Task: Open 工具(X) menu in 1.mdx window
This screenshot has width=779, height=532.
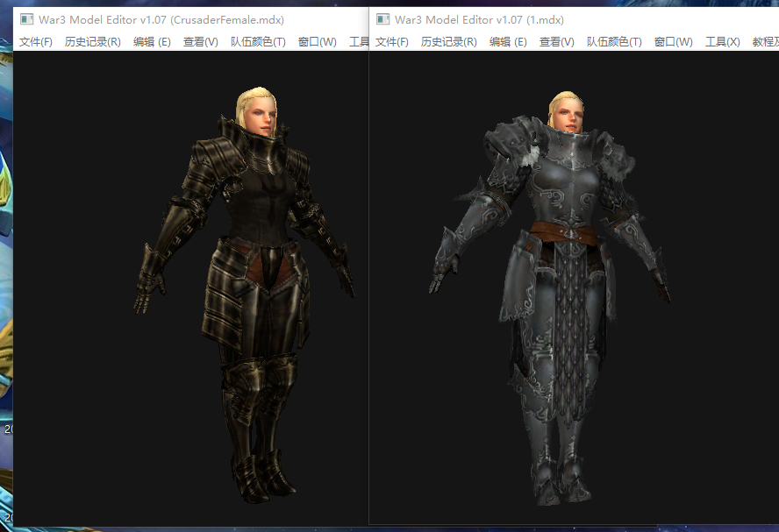Action: [722, 42]
